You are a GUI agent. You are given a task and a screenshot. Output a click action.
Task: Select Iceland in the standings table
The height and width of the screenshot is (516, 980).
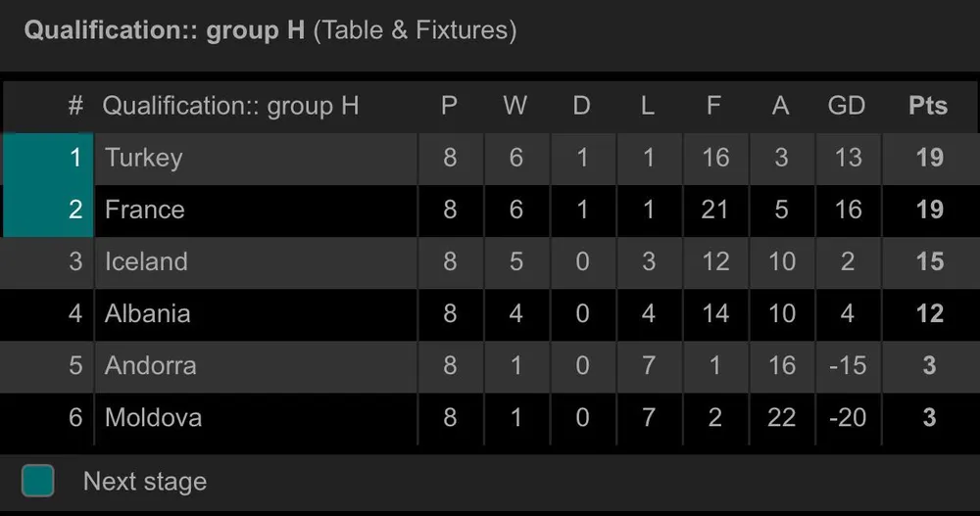(146, 261)
